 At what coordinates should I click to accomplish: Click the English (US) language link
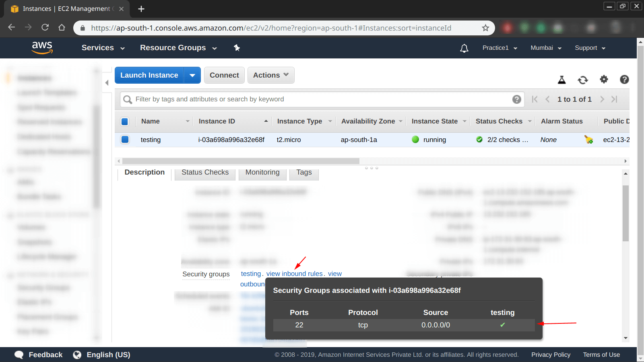pyautogui.click(x=108, y=355)
